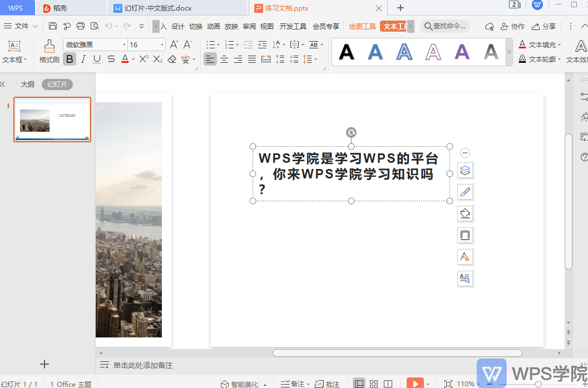Click the cloud sync status icon

490,27
